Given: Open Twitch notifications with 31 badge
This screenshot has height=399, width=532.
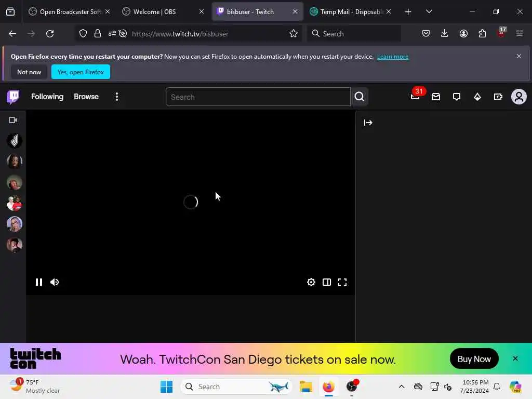Looking at the screenshot, I should [415, 97].
